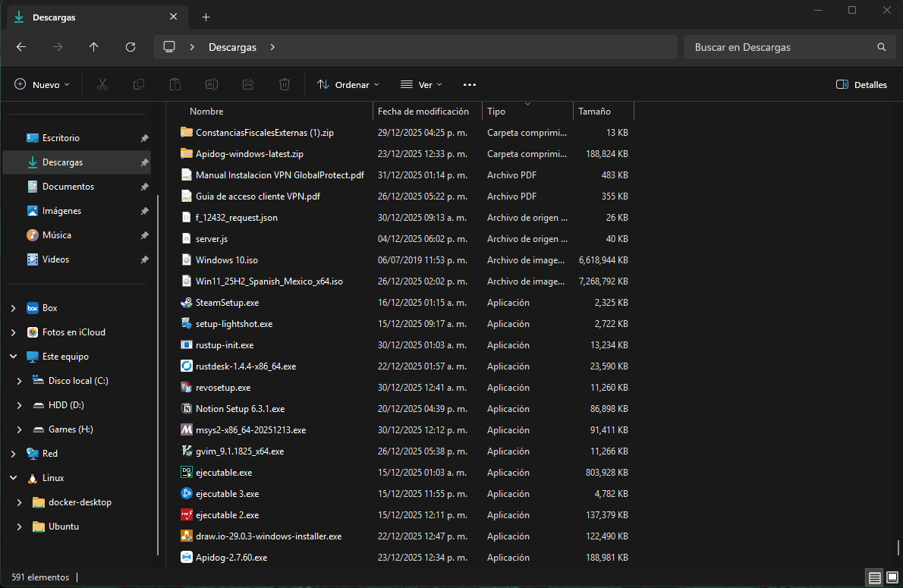Click the Buscar en Descargas search field
Viewport: 903px width, 588px height.
coord(789,47)
